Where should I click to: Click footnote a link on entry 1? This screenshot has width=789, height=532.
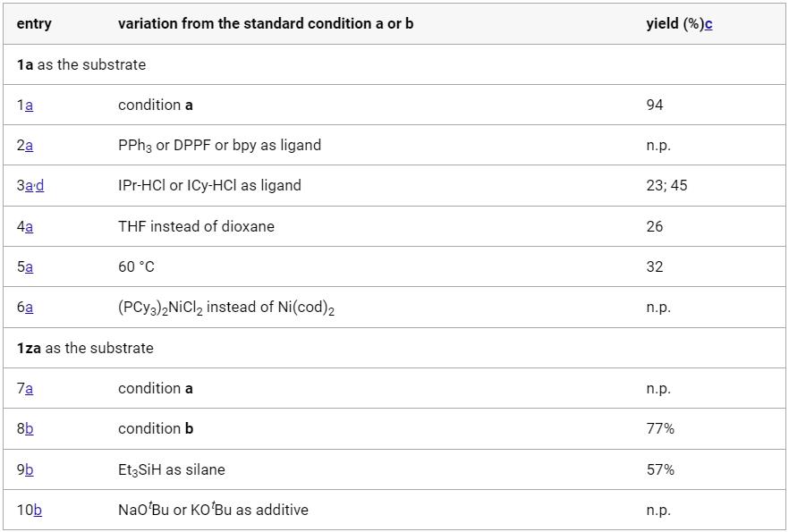30,106
